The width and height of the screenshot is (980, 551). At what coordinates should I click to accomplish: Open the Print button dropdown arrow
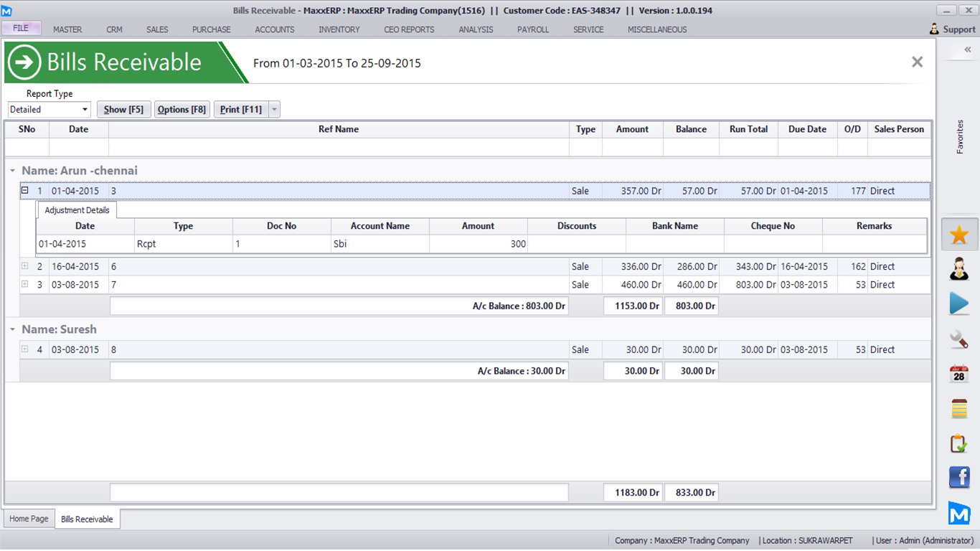click(274, 110)
